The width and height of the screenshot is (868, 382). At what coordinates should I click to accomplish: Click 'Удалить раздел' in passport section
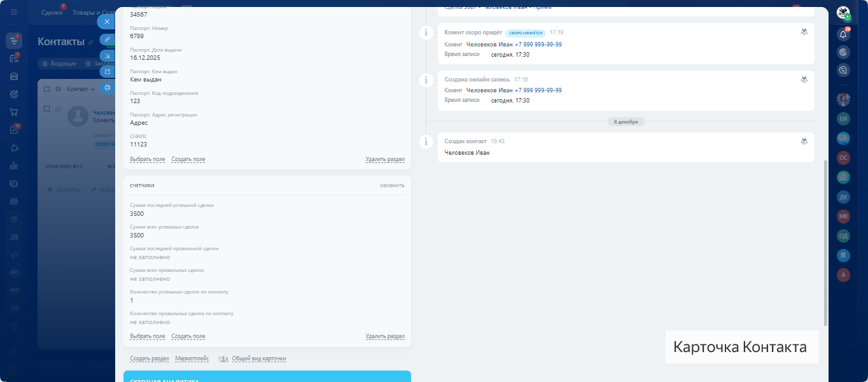[x=385, y=159]
